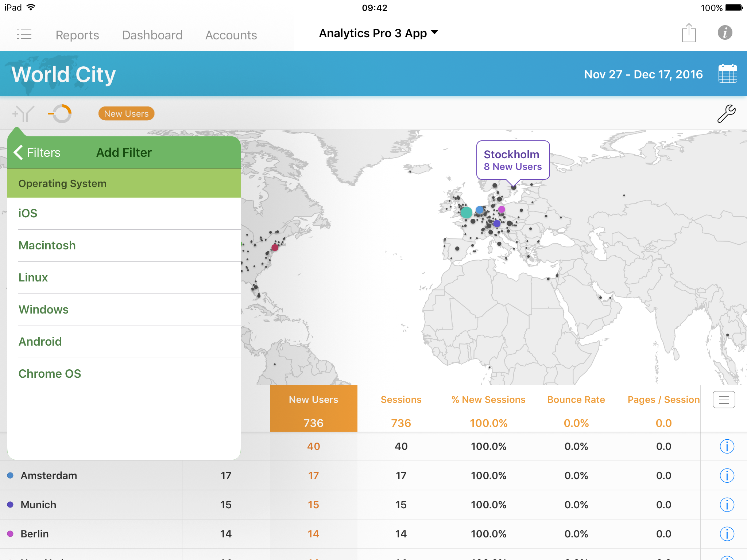Open the app info icon
Image resolution: width=747 pixels, height=560 pixels.
[725, 33]
